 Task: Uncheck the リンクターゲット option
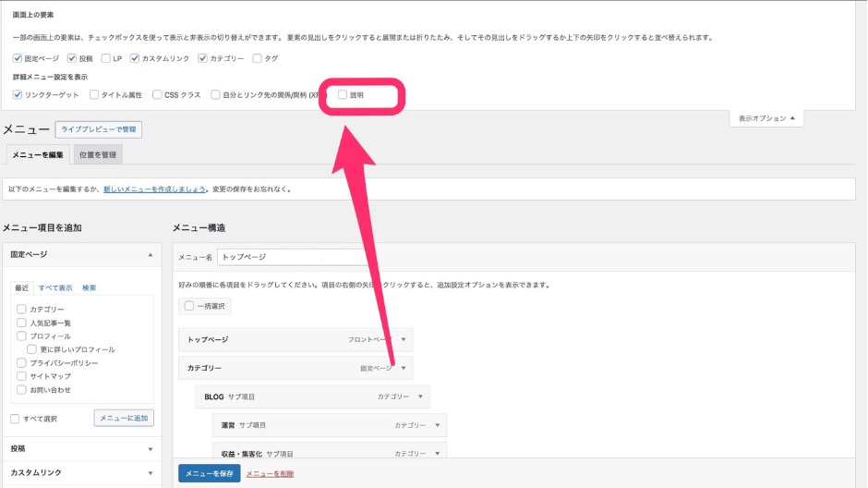(x=18, y=94)
